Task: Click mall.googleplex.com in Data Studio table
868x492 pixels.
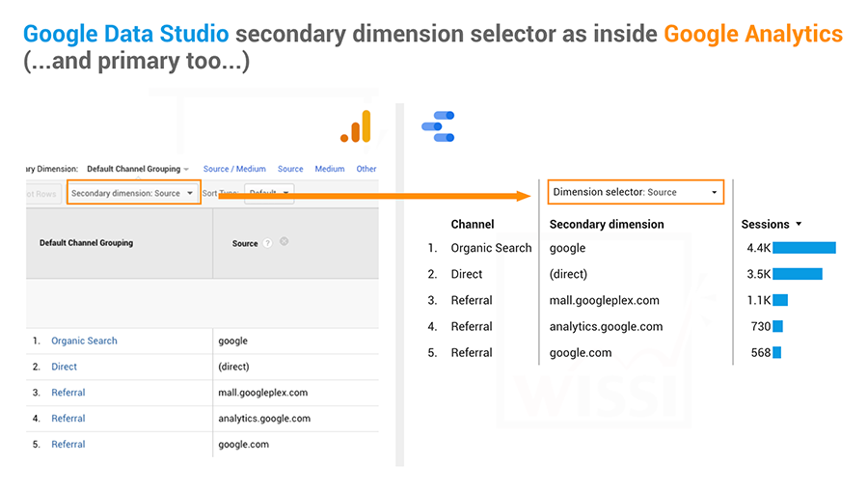Action: pyautogui.click(x=604, y=301)
